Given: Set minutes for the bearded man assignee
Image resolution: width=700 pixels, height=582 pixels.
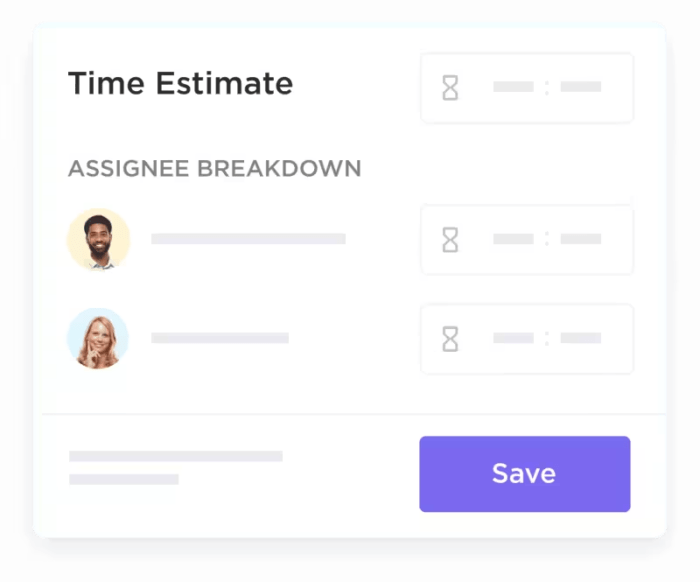Looking at the screenshot, I should coord(581,240).
